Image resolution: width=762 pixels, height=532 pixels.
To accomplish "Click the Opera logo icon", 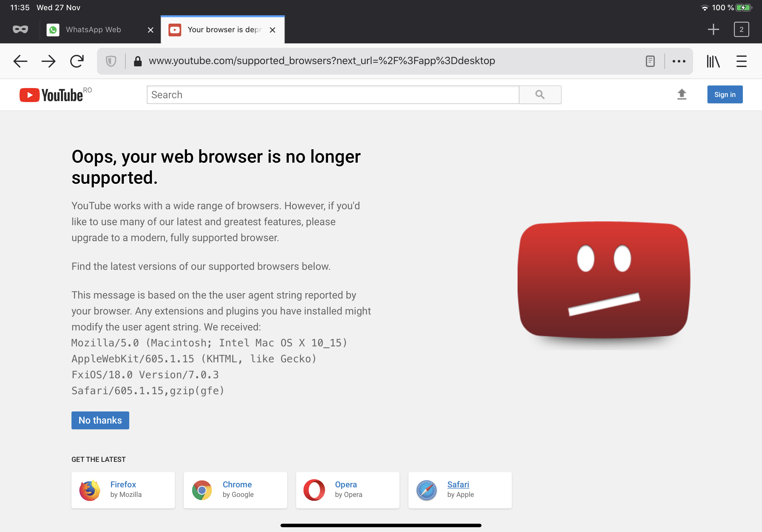I will click(x=314, y=490).
